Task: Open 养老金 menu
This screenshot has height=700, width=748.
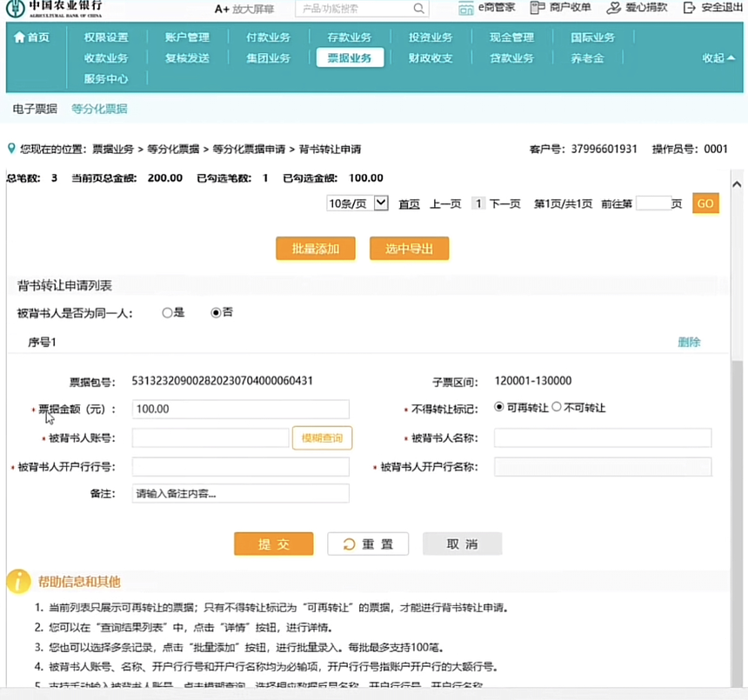Action: click(587, 58)
